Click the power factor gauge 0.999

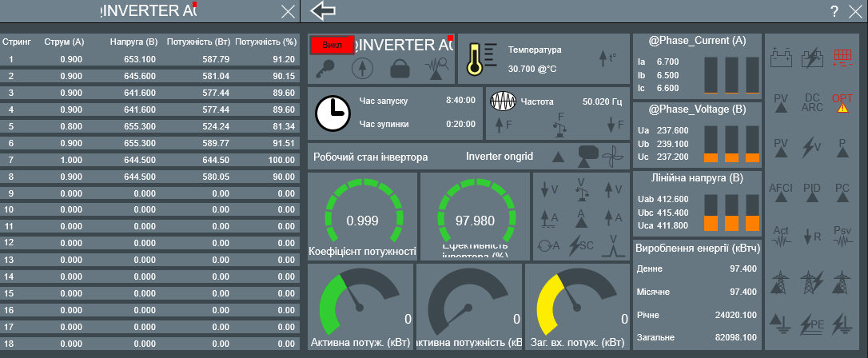click(x=362, y=217)
